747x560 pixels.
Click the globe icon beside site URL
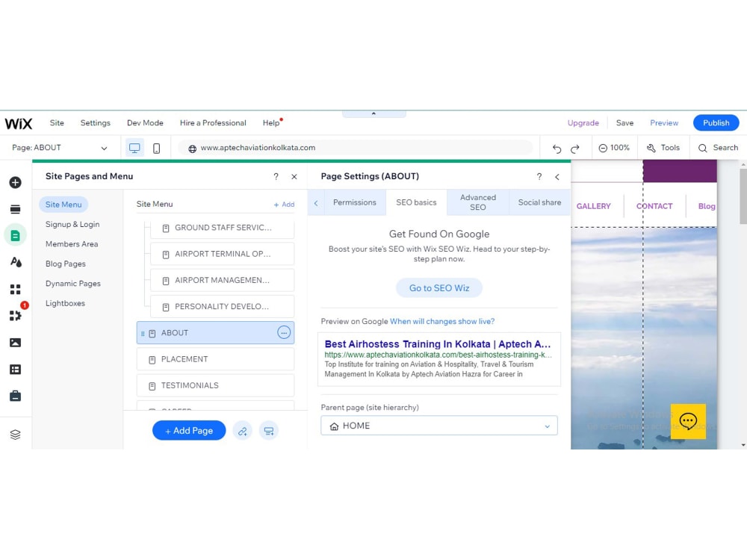192,149
